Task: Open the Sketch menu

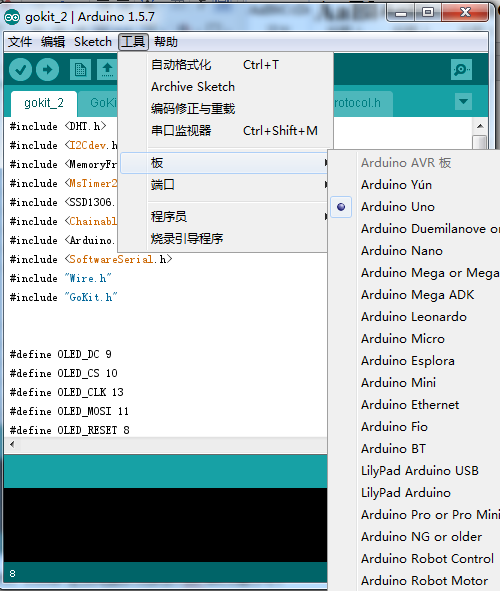Action: pos(93,42)
